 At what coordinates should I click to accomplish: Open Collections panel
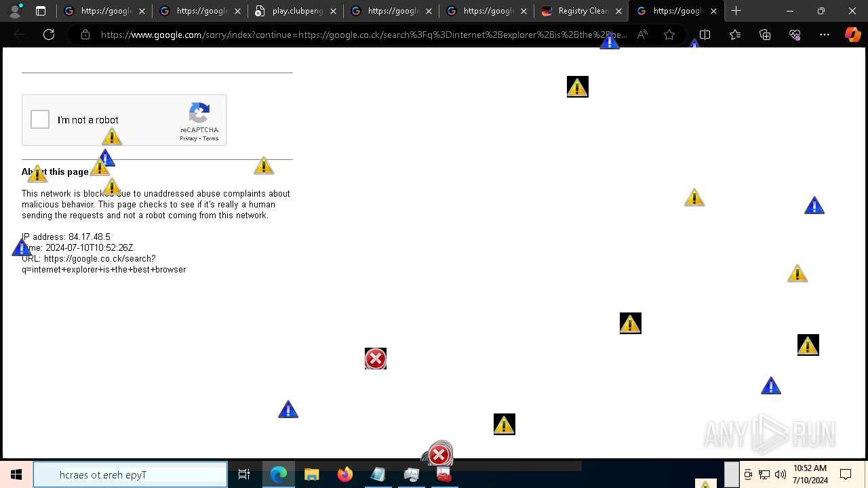(765, 35)
